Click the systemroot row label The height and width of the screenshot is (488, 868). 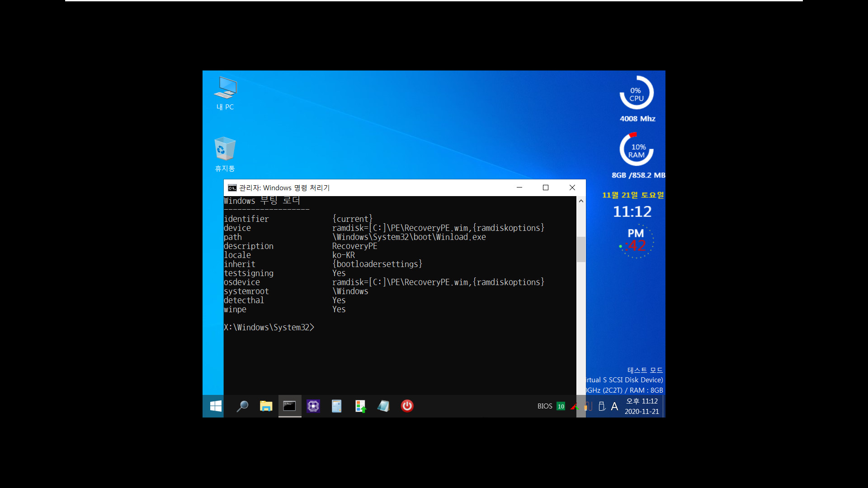246,291
